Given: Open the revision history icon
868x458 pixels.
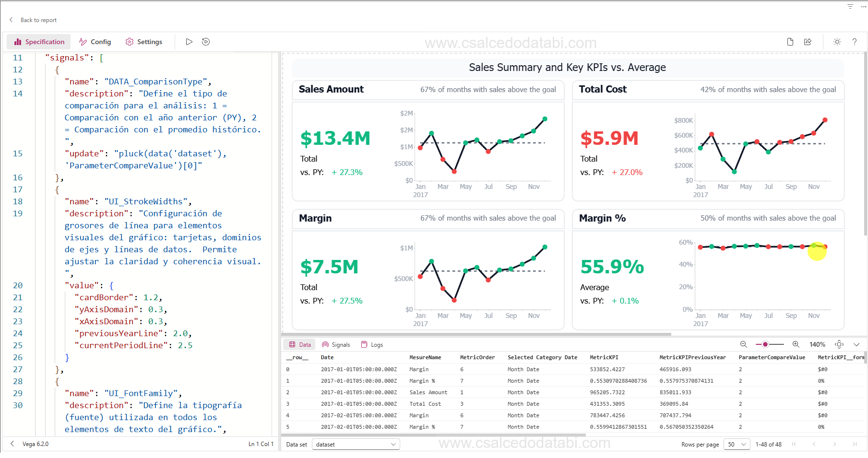Looking at the screenshot, I should pos(205,42).
